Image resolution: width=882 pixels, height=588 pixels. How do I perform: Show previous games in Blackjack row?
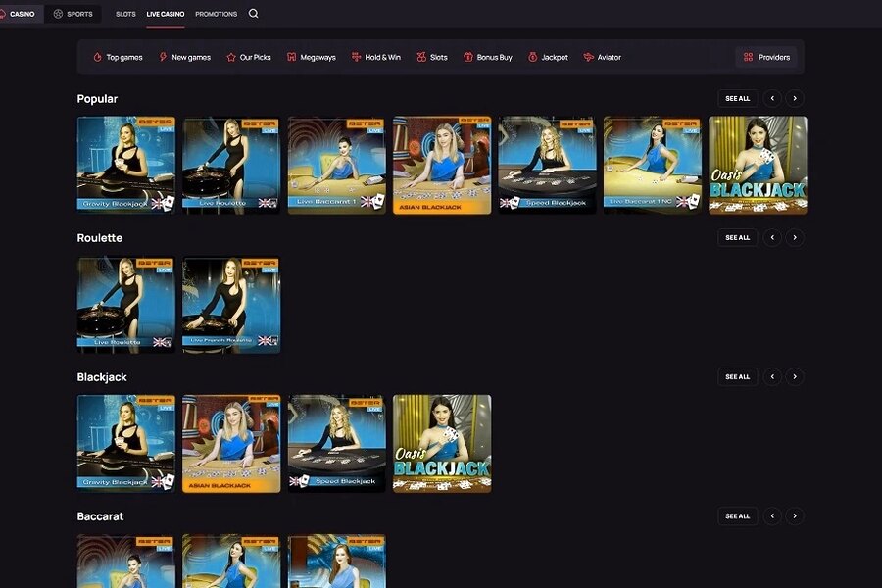click(772, 377)
